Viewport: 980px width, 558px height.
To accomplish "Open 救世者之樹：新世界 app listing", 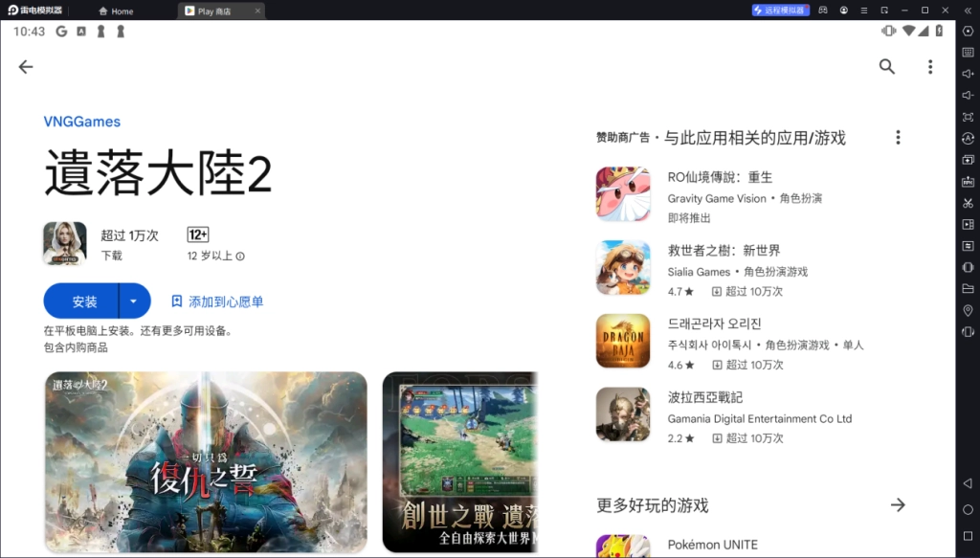I will (750, 268).
